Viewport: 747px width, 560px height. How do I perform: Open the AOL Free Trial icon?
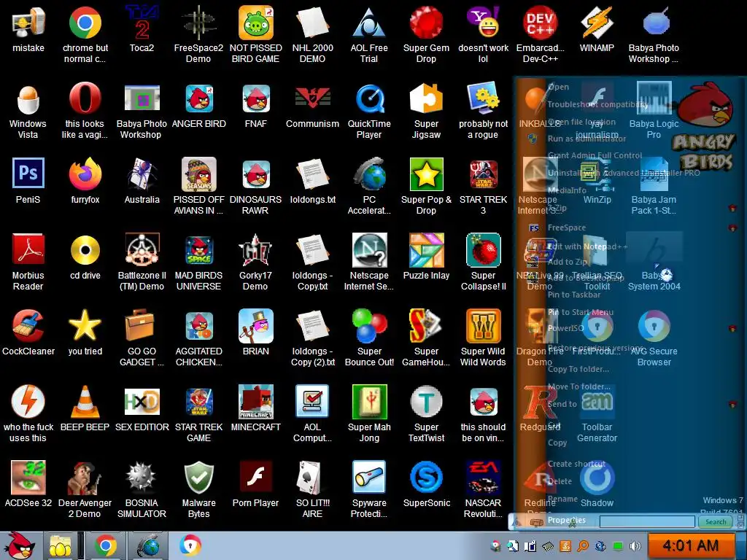click(369, 23)
